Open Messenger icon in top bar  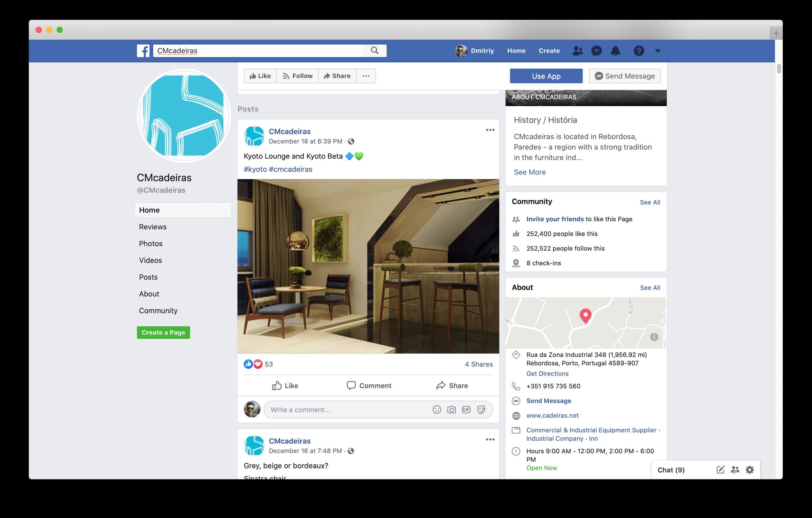click(x=596, y=51)
